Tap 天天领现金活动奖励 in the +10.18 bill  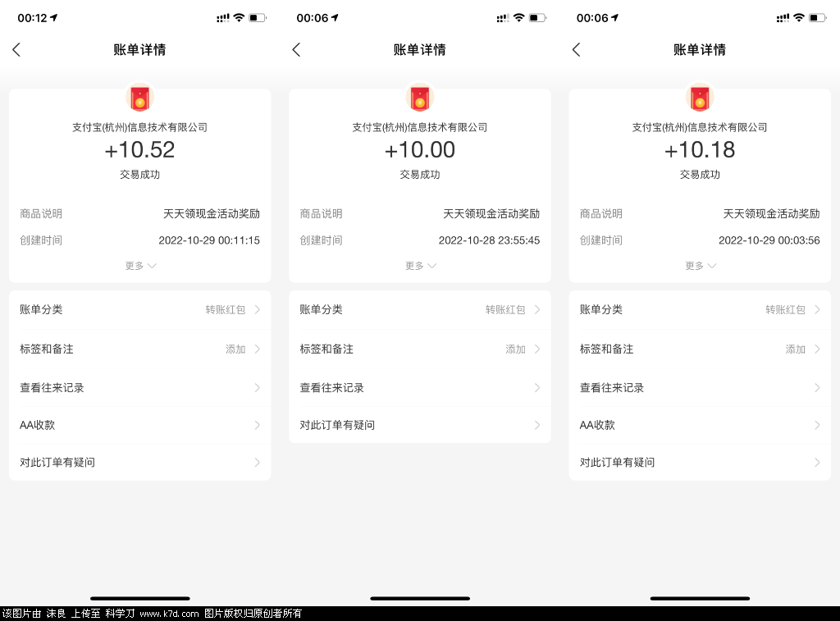[771, 214]
